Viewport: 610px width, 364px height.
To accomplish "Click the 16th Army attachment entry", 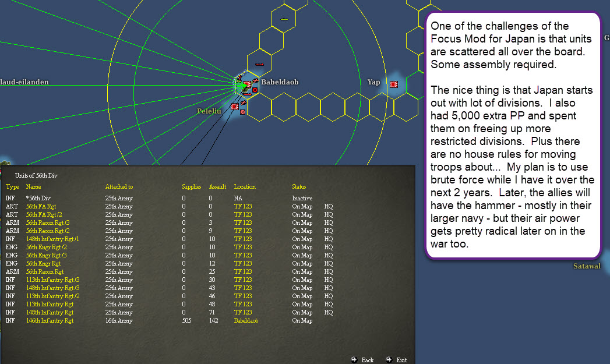I will click(119, 321).
